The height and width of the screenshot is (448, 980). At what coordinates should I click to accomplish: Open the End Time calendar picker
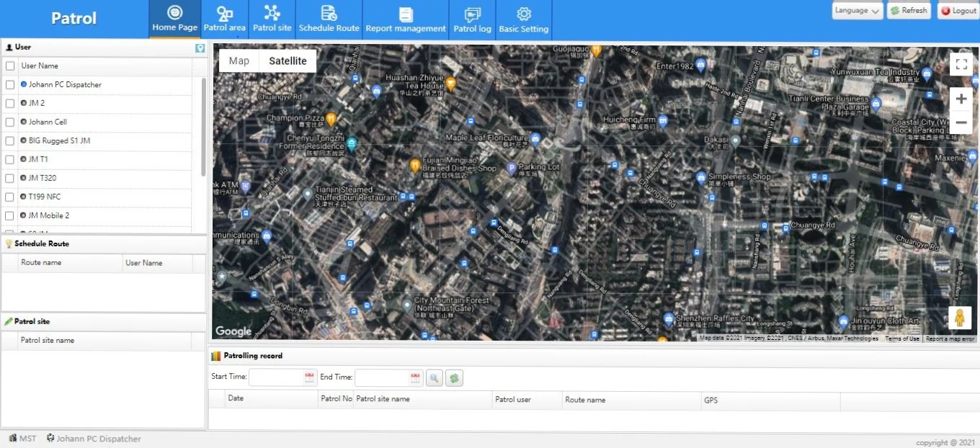click(416, 377)
